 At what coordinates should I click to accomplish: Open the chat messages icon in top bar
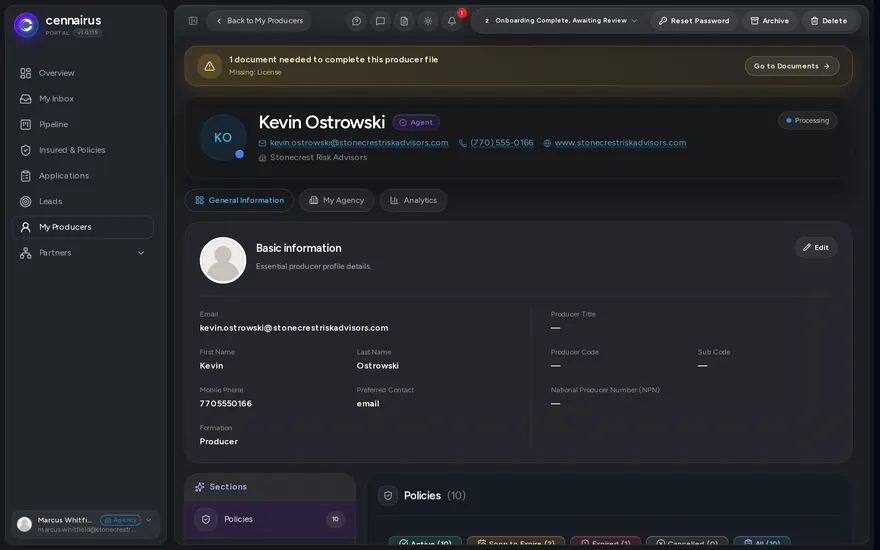(380, 21)
